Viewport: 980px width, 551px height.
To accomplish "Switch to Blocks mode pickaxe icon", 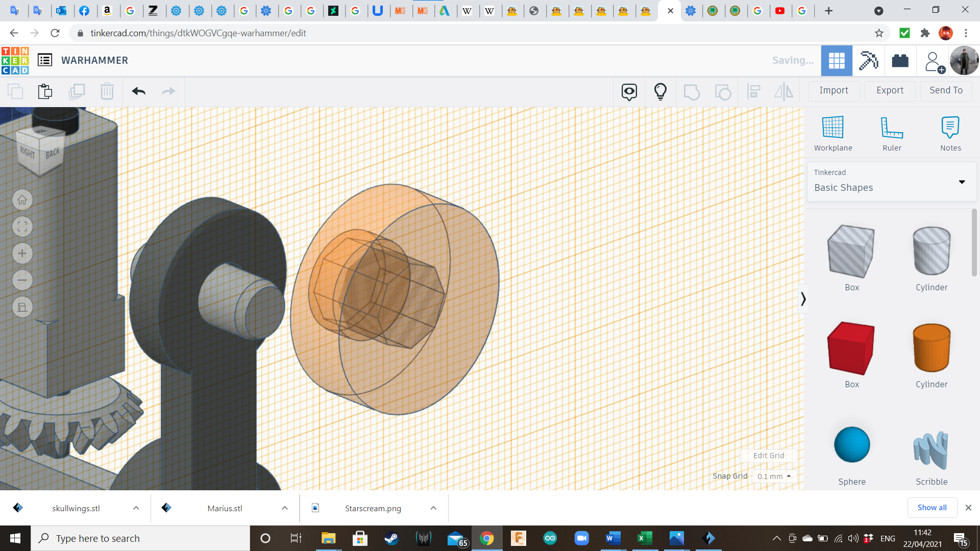I will coord(868,61).
